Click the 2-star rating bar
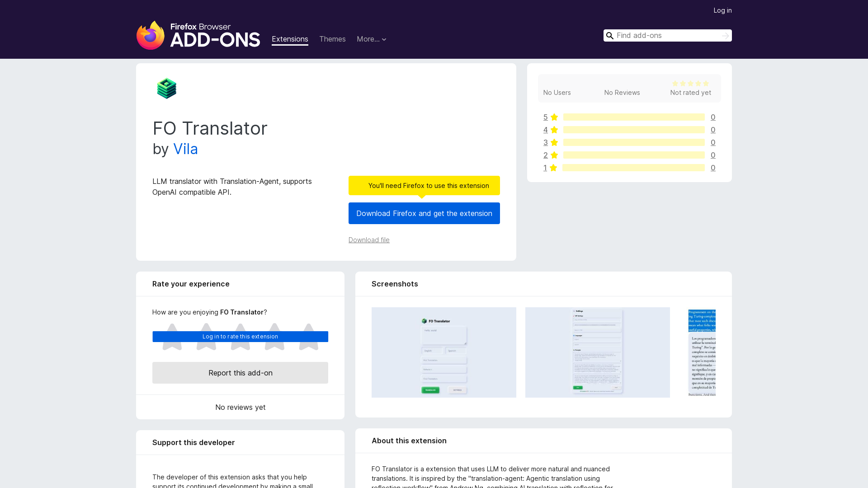Image resolution: width=868 pixels, height=488 pixels. point(634,155)
